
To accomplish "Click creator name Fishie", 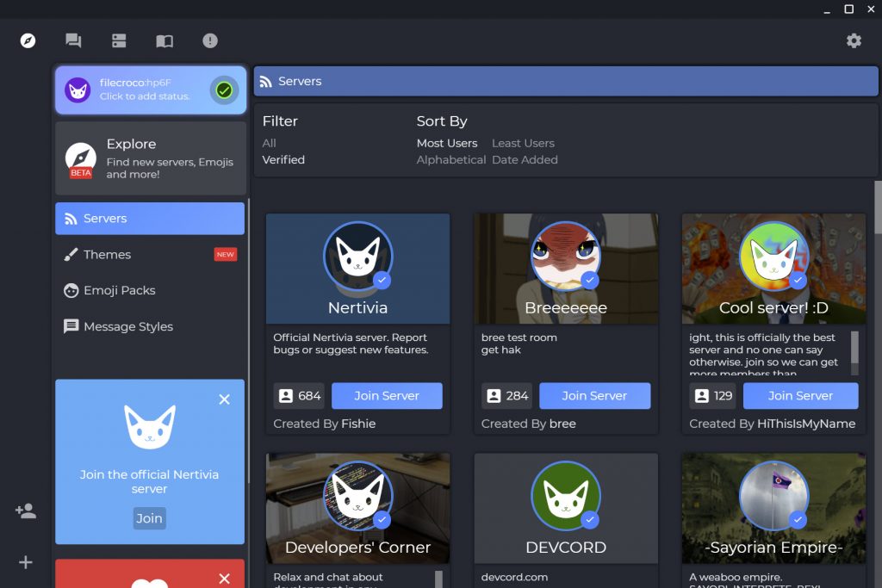I will 358,424.
